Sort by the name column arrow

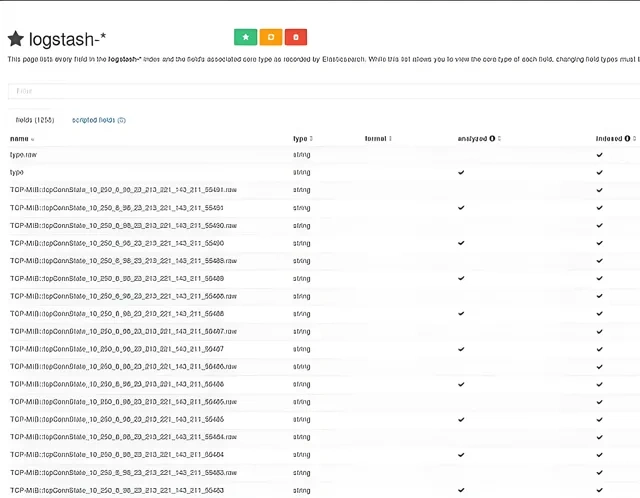[x=33, y=140]
